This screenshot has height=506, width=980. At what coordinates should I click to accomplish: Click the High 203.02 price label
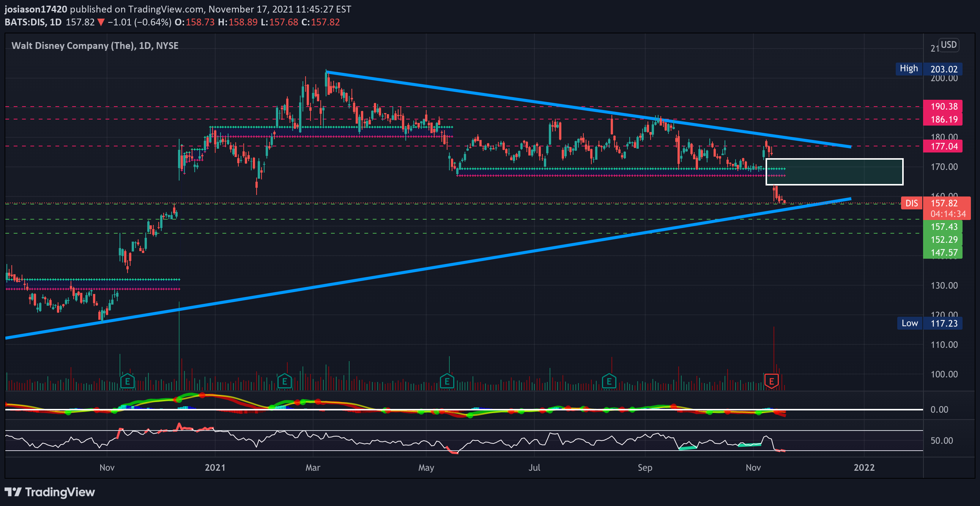coord(929,69)
